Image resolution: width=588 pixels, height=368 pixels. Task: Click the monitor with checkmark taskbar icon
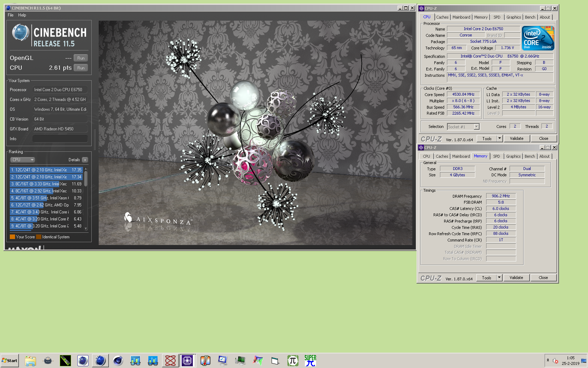point(223,361)
